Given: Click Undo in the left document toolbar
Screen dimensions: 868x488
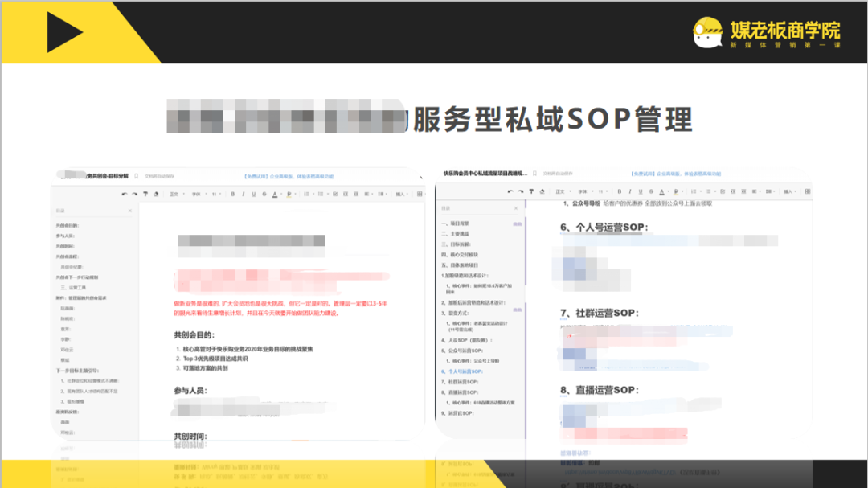Looking at the screenshot, I should point(125,194).
